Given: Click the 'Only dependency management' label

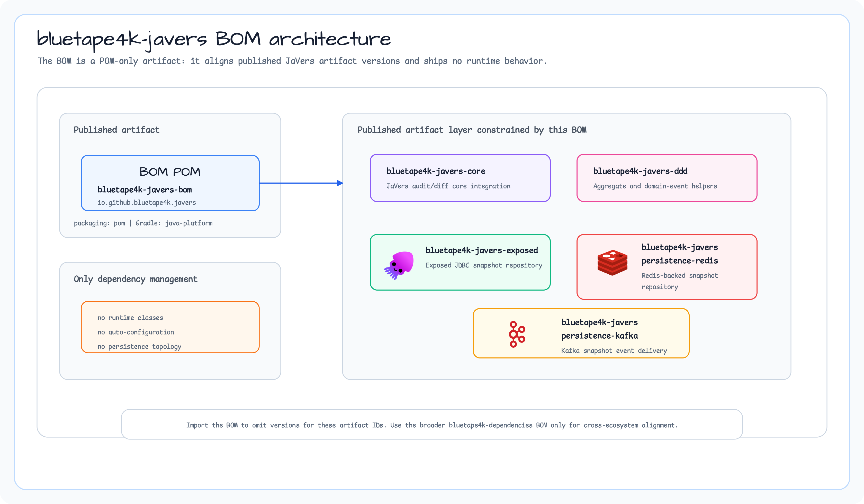Looking at the screenshot, I should (136, 279).
